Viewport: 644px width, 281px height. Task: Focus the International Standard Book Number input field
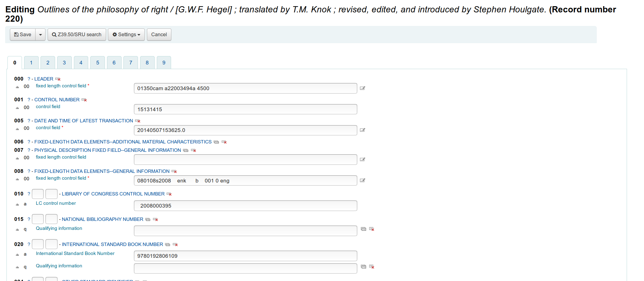245,256
